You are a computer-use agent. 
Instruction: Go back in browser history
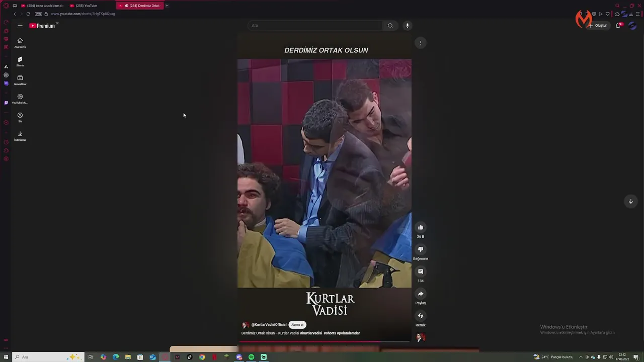(15, 14)
